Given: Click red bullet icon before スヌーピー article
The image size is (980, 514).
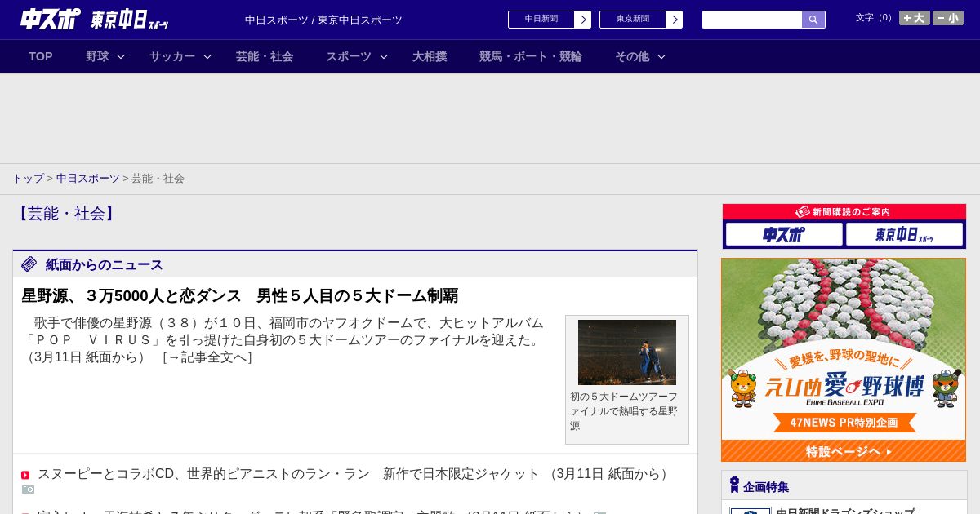Looking at the screenshot, I should (25, 475).
